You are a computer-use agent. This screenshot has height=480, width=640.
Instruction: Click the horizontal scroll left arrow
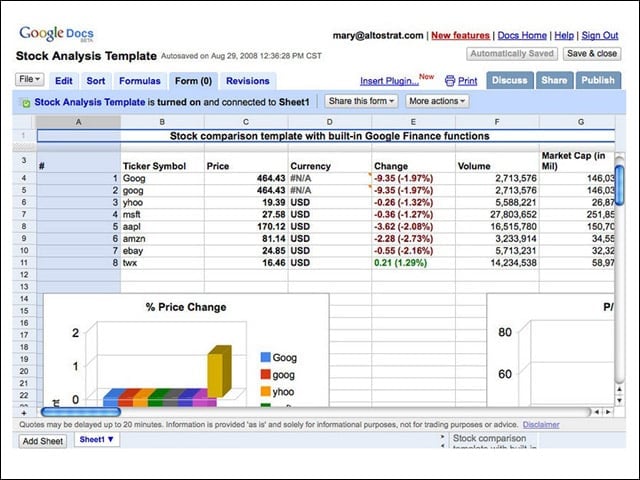tap(597, 412)
